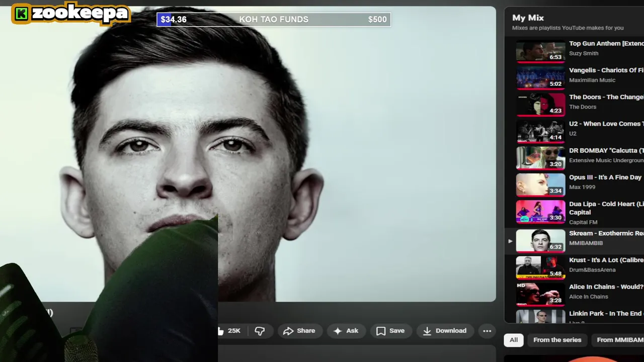The height and width of the screenshot is (362, 644).
Task: Click the Extensive Music Underground channel name
Action: [x=606, y=160]
